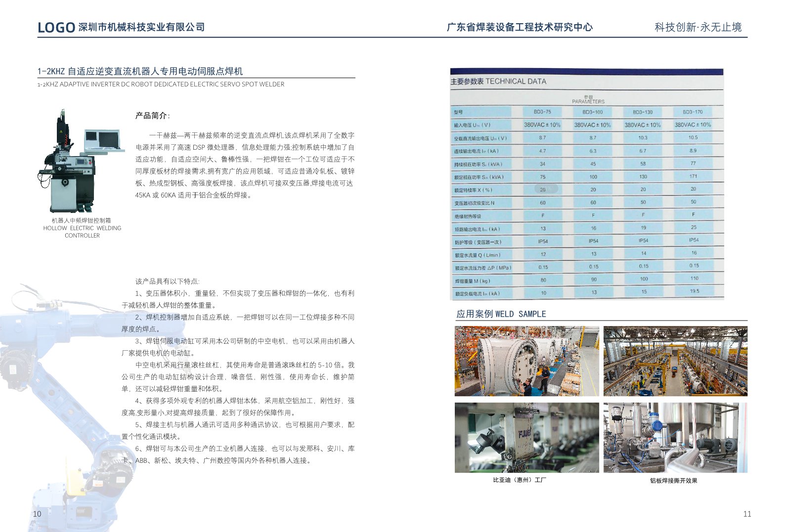785x532 pixels.
Task: Click the LOGO mark in the header
Action: click(56, 27)
